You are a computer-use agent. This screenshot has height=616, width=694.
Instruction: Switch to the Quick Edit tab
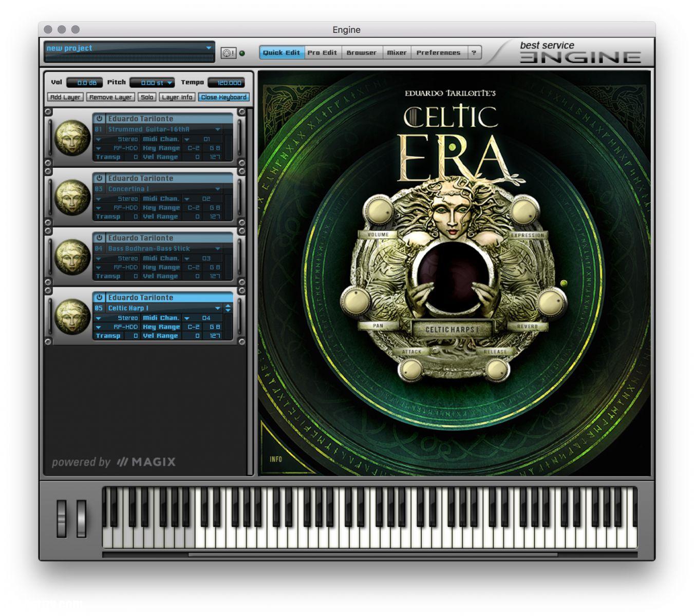coord(282,52)
